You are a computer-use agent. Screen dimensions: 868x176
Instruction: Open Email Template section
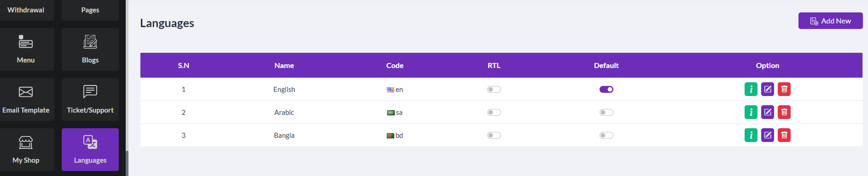click(26, 99)
